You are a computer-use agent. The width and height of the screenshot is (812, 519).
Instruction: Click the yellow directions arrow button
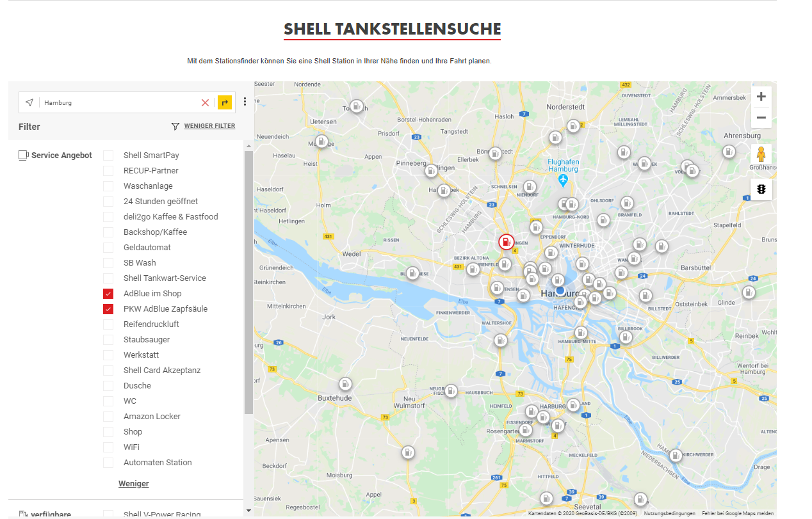pyautogui.click(x=224, y=102)
